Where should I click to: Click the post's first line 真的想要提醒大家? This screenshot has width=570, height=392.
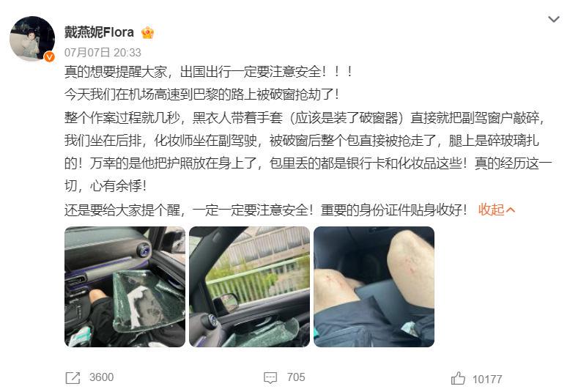click(208, 72)
